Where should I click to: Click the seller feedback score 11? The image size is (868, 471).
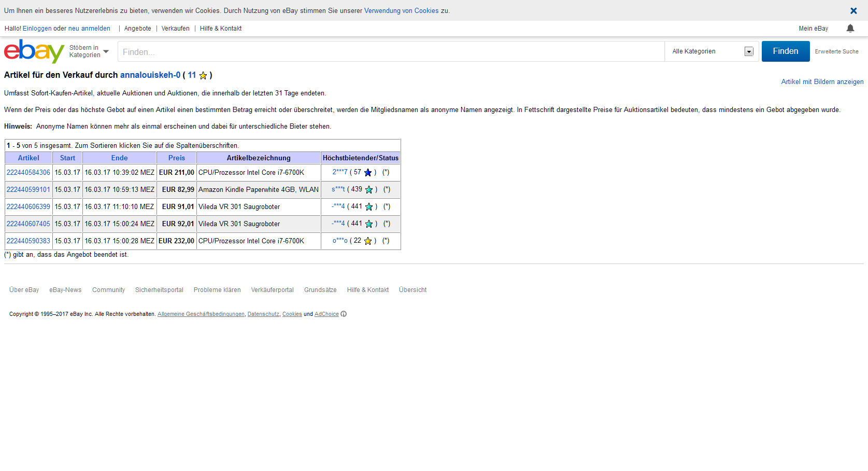click(192, 75)
